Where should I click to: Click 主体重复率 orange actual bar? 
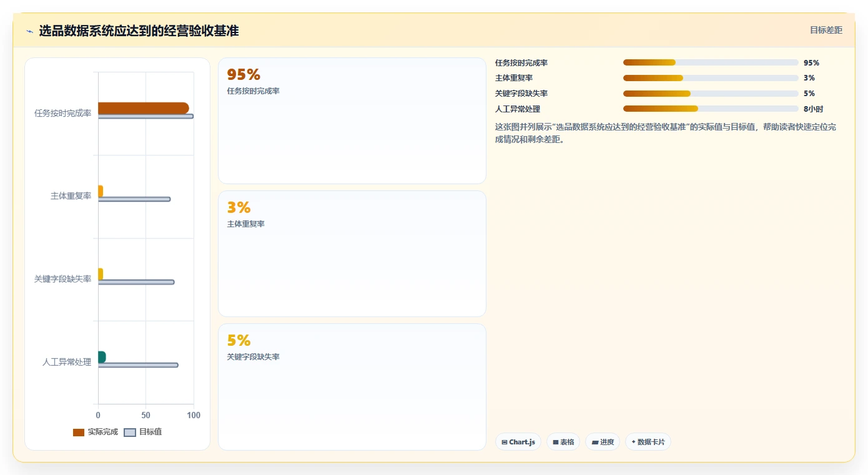coord(101,191)
